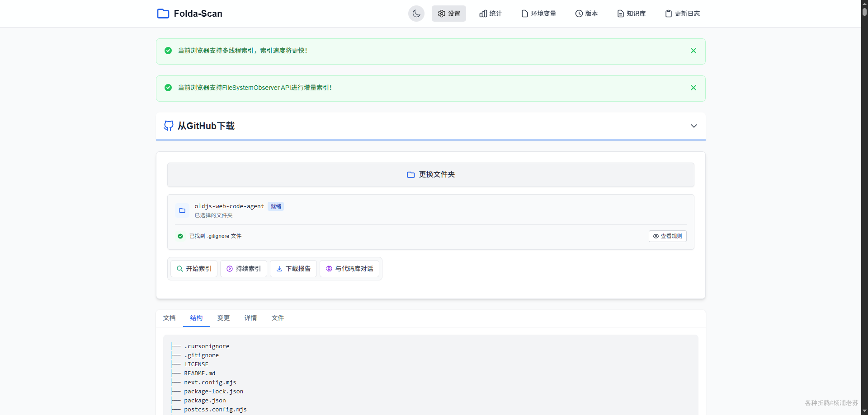View .gitignore rules via 查看规则

click(667, 236)
